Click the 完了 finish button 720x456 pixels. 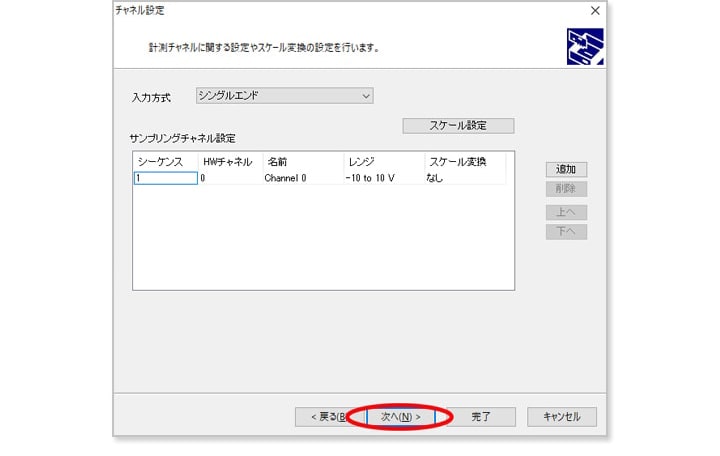(480, 416)
